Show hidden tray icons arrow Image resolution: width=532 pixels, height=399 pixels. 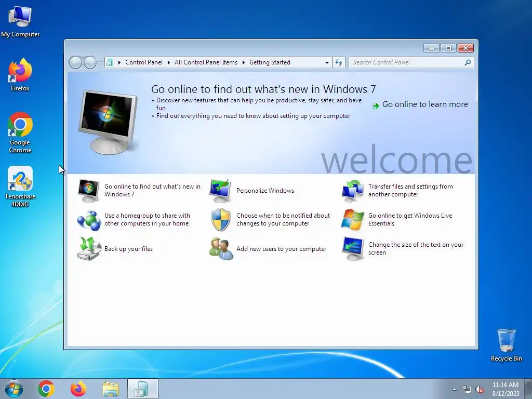coord(454,389)
